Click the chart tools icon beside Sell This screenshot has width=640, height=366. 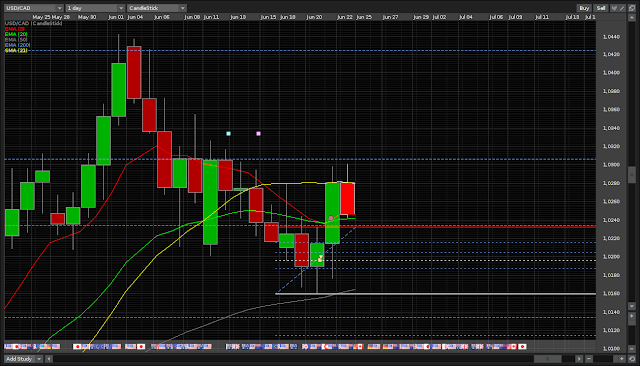[614, 8]
